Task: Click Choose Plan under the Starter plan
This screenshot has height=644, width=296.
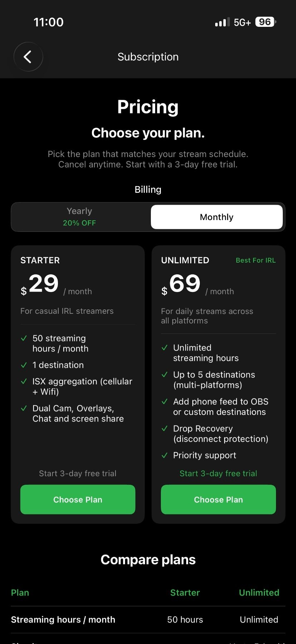Action: tap(78, 499)
